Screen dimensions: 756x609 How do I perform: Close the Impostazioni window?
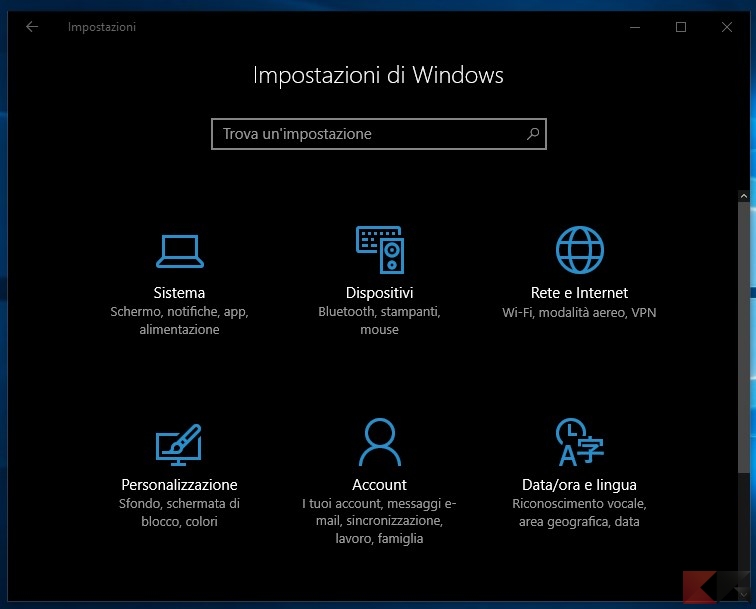[727, 27]
